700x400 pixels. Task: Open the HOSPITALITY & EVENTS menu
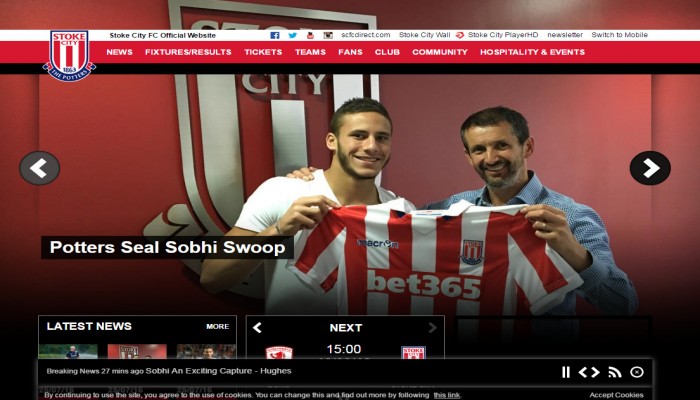click(x=532, y=52)
